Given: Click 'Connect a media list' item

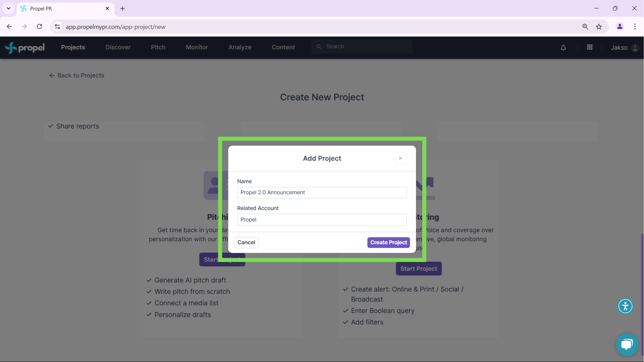Looking at the screenshot, I should (x=186, y=303).
